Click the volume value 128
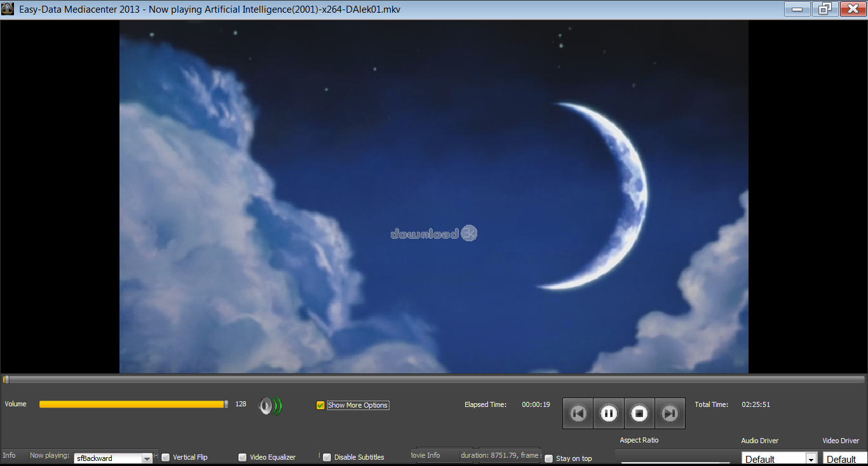 pos(241,404)
